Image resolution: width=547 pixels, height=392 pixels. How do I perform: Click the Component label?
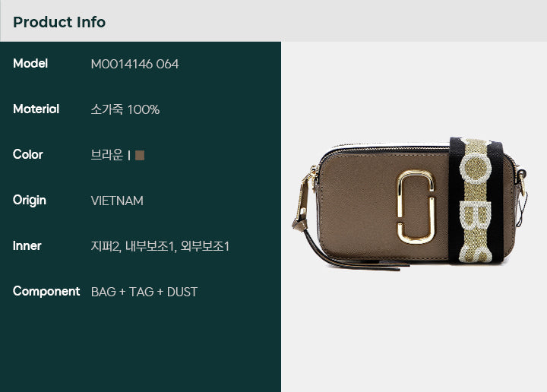(x=46, y=291)
